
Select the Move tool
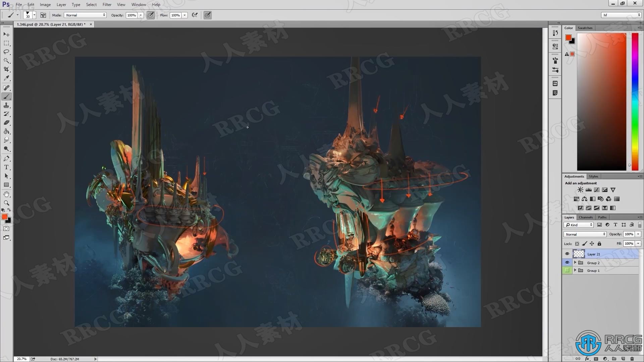6,35
